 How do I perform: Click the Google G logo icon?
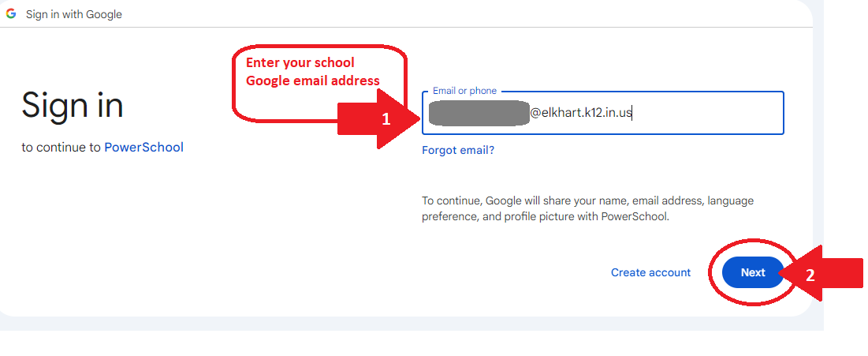pyautogui.click(x=11, y=14)
